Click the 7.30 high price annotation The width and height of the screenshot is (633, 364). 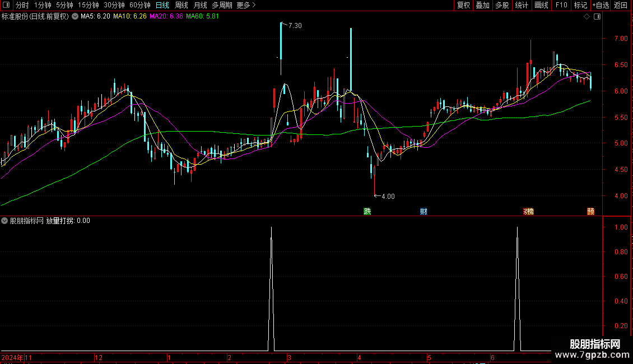(x=295, y=26)
